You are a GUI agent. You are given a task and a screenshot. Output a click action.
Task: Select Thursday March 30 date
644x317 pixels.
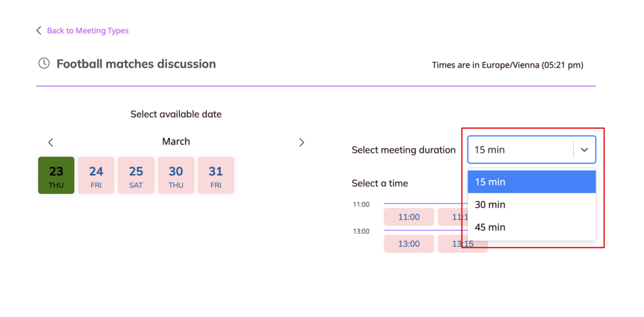point(176,175)
